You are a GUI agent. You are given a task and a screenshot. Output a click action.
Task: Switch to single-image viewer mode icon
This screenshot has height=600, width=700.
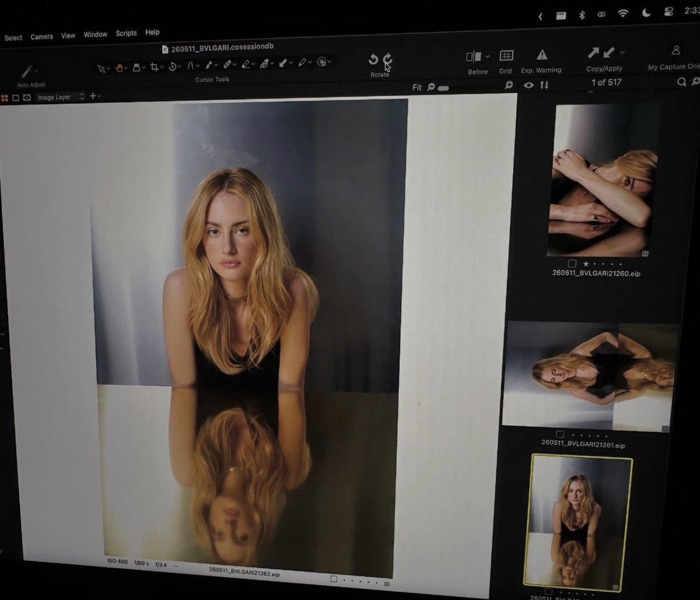[x=16, y=98]
